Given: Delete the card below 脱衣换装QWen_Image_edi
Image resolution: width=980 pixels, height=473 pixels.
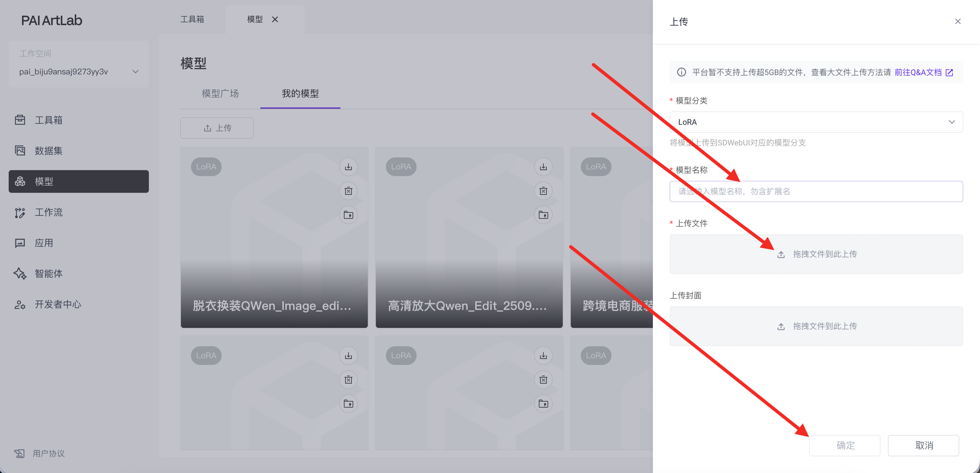Looking at the screenshot, I should (x=348, y=380).
